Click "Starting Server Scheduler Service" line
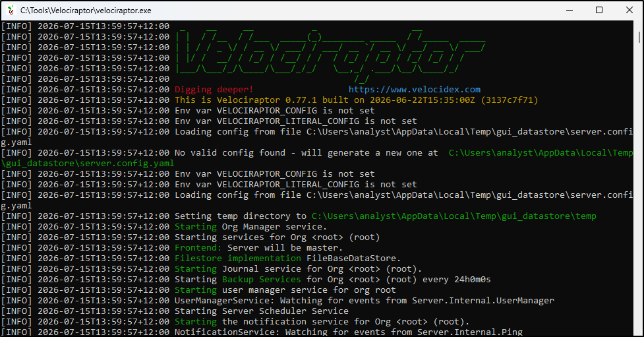The height and width of the screenshot is (337, 644). click(x=262, y=311)
